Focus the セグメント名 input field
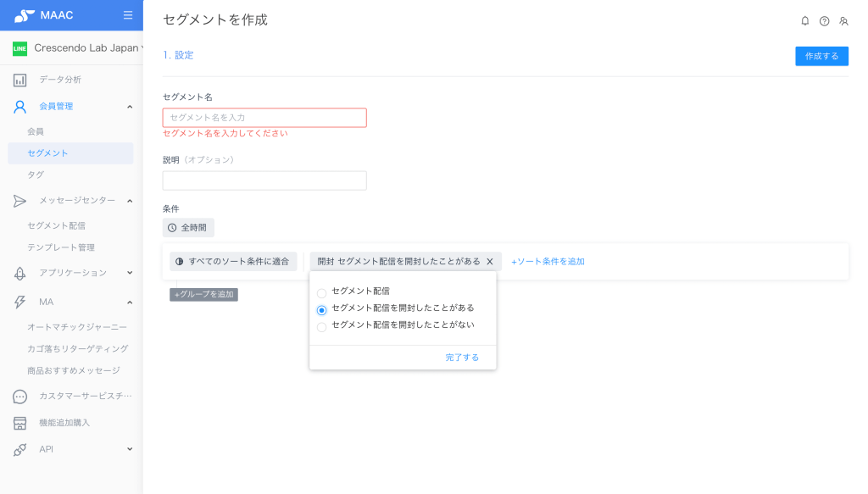 click(x=264, y=118)
